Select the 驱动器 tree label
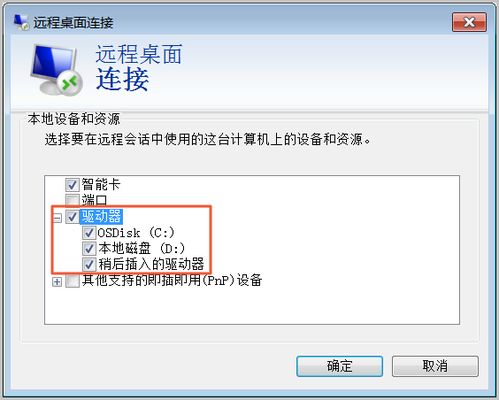 [101, 217]
